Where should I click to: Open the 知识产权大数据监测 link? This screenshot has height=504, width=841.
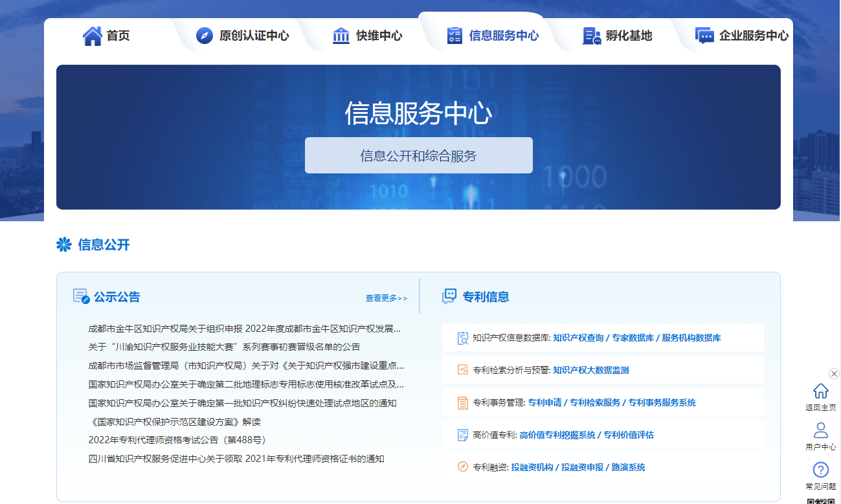590,370
